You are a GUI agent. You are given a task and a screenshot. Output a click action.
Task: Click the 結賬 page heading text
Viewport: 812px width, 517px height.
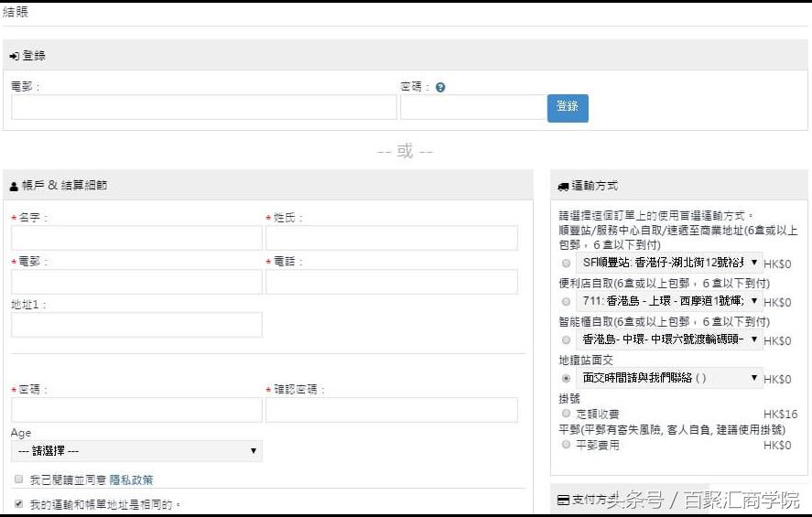(15, 11)
